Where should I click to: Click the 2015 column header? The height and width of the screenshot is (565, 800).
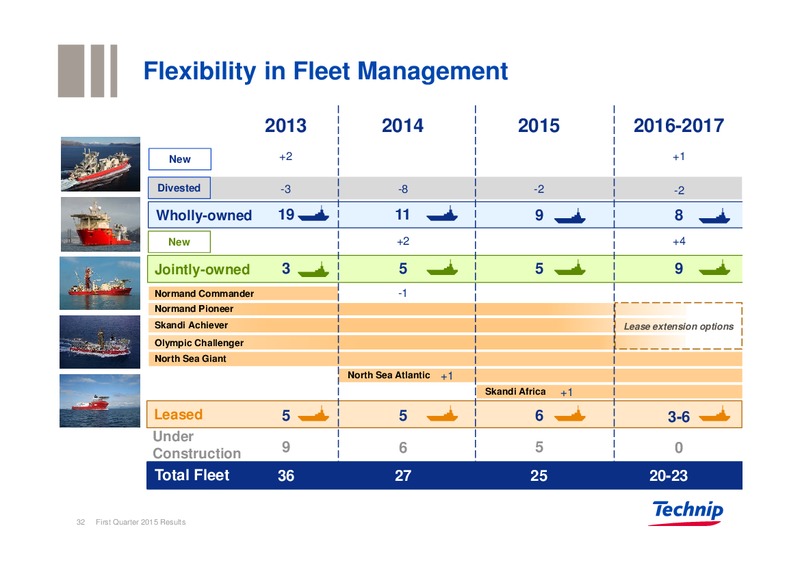(x=539, y=126)
